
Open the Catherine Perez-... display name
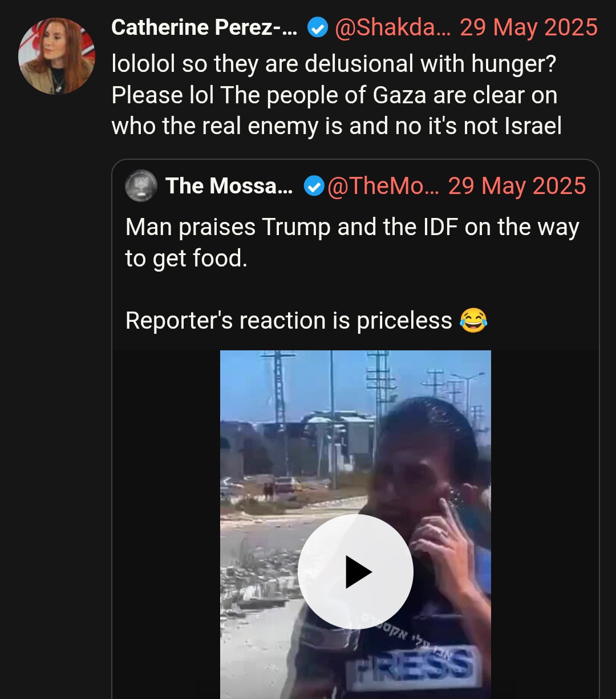204,27
